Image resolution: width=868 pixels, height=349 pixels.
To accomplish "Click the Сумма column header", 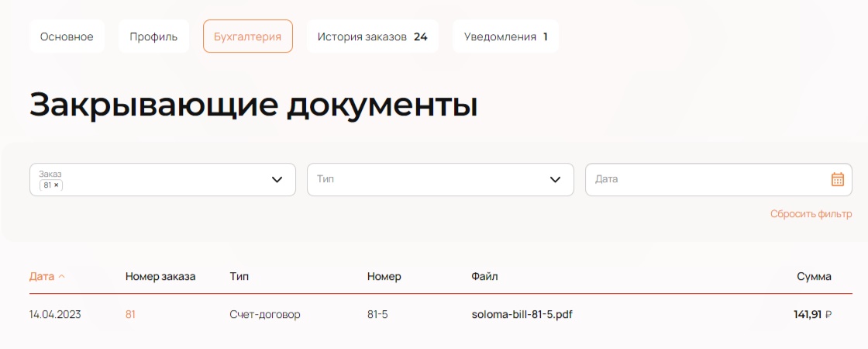I will [814, 276].
